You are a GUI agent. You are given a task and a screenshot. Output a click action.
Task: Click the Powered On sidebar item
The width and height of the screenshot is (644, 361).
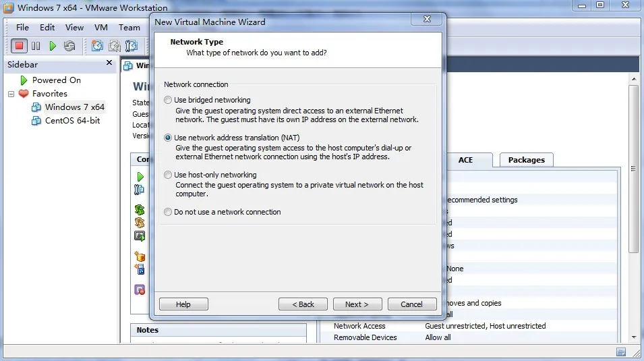tap(56, 80)
